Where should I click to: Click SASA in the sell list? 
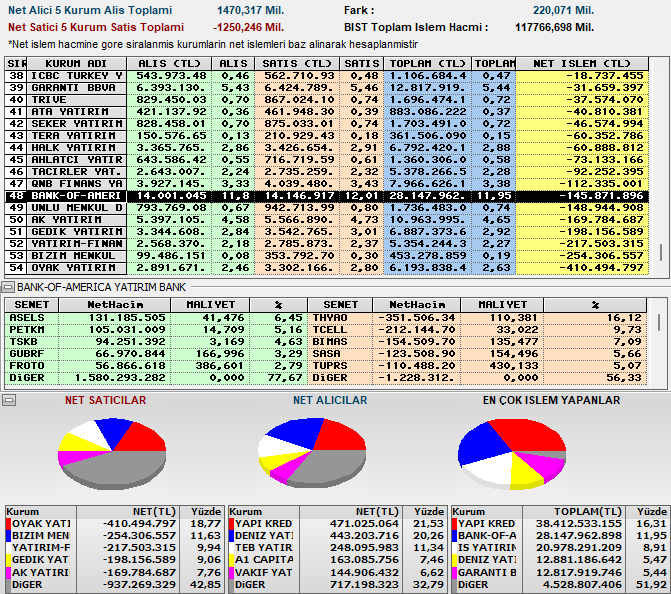(x=327, y=354)
